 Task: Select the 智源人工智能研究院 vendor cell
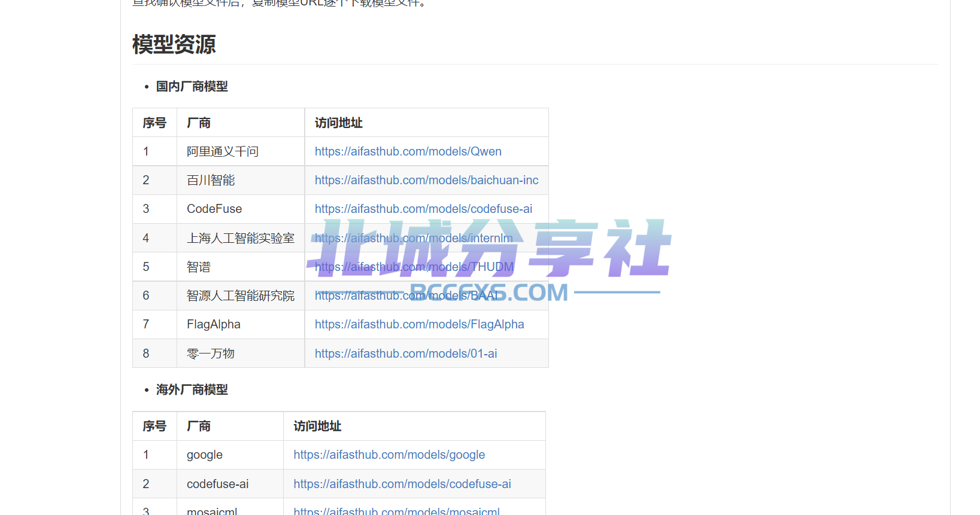coord(241,295)
